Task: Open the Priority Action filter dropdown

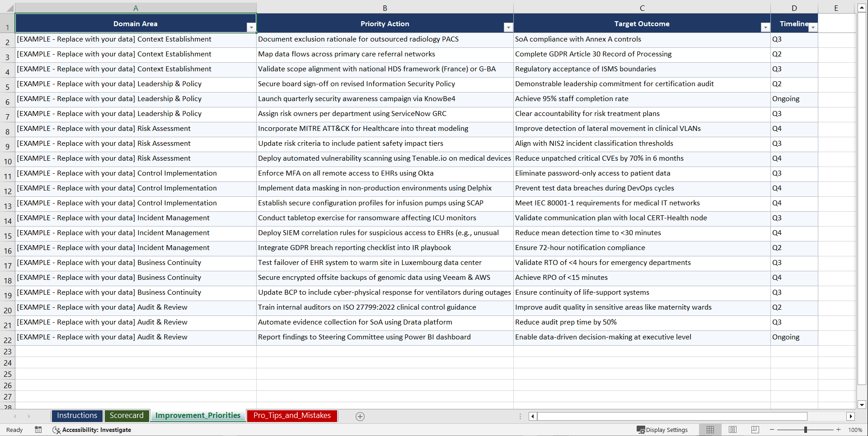Action: tap(508, 28)
